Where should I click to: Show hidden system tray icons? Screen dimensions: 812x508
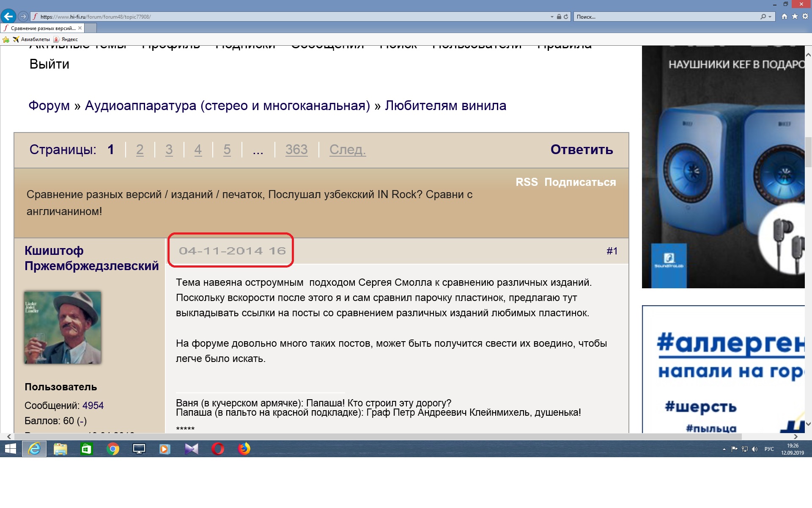[x=724, y=449]
